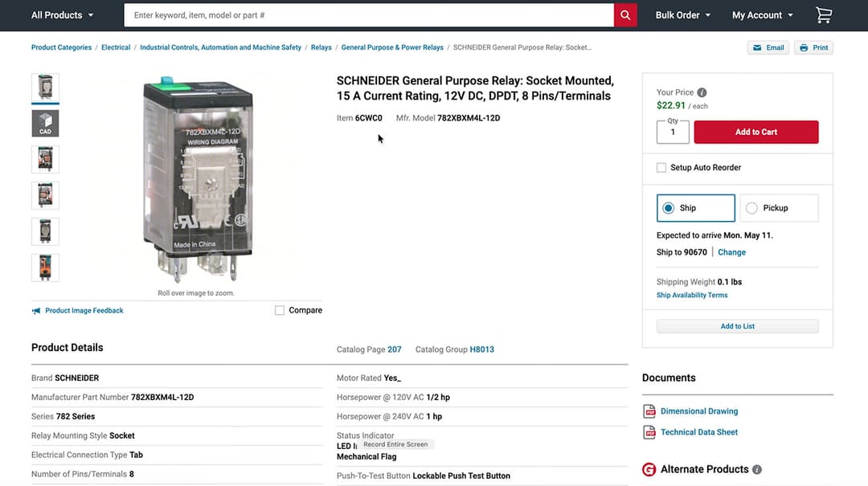Click the Print button
Image resolution: width=868 pixels, height=486 pixels.
813,47
